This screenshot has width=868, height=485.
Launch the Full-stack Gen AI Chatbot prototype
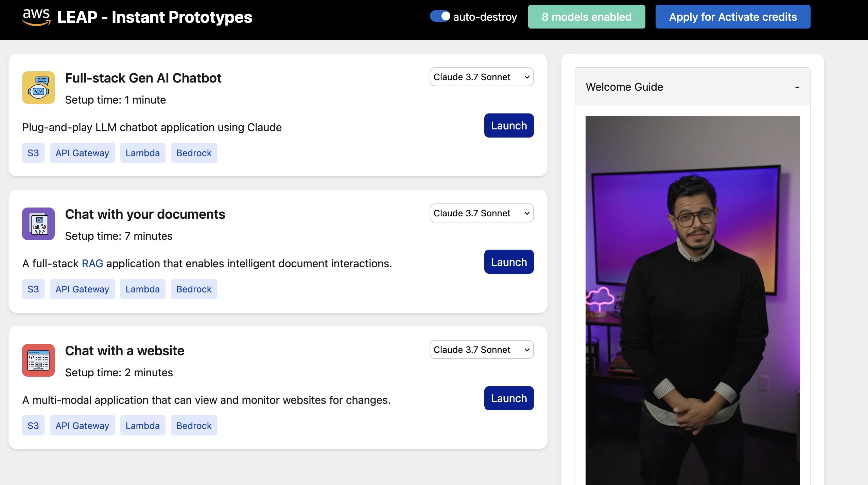508,125
